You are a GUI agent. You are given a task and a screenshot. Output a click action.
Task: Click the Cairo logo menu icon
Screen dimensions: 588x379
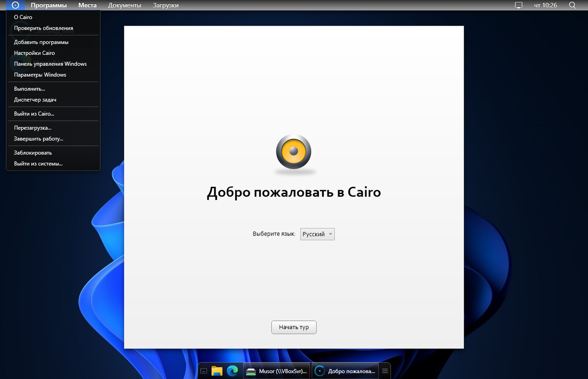(16, 5)
